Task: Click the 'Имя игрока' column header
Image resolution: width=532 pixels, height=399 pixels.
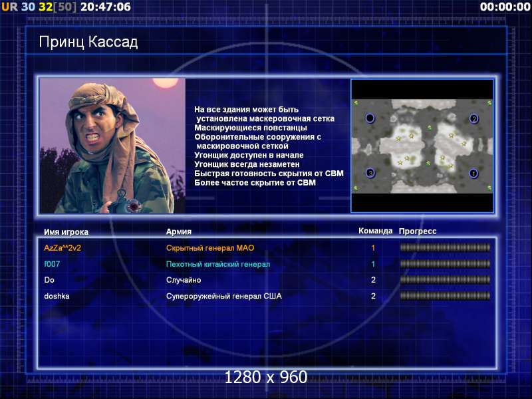Action: coord(66,232)
